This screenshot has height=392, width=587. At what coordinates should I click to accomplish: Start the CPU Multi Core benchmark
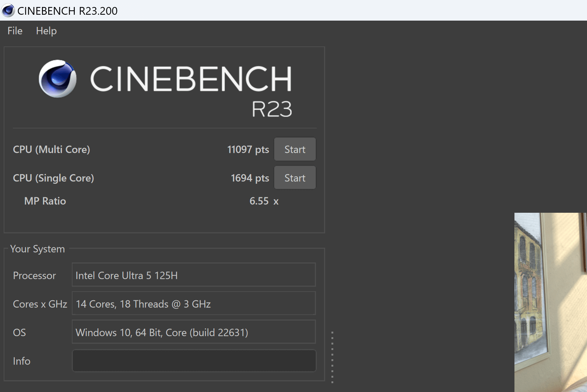(x=295, y=149)
